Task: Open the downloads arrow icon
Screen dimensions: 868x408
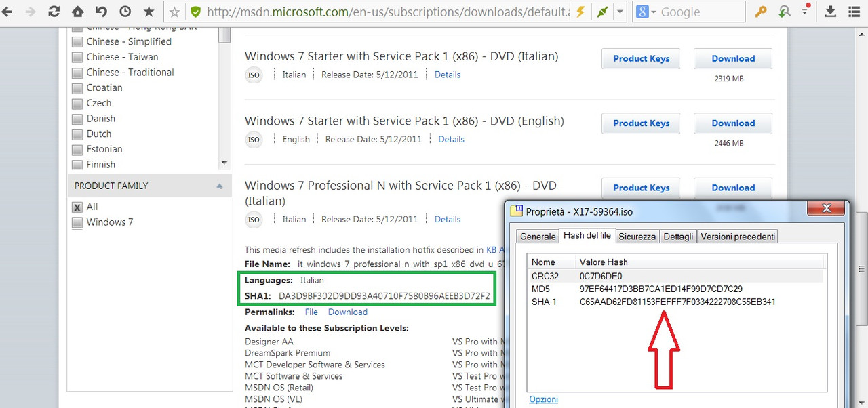Action: coord(831,12)
